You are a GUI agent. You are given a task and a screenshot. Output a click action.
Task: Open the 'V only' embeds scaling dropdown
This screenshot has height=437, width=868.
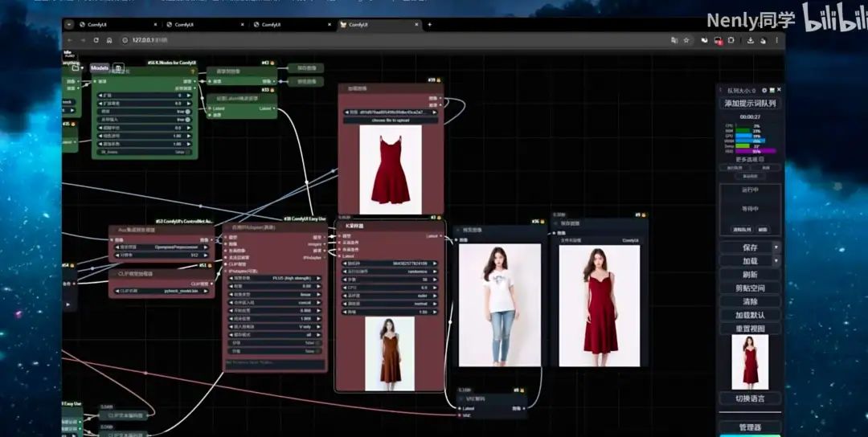click(x=275, y=327)
